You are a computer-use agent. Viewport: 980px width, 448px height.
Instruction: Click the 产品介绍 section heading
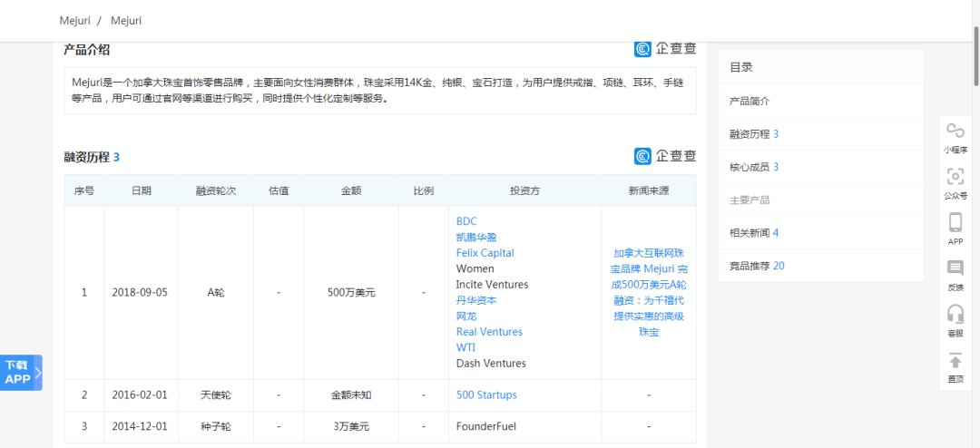(87, 50)
